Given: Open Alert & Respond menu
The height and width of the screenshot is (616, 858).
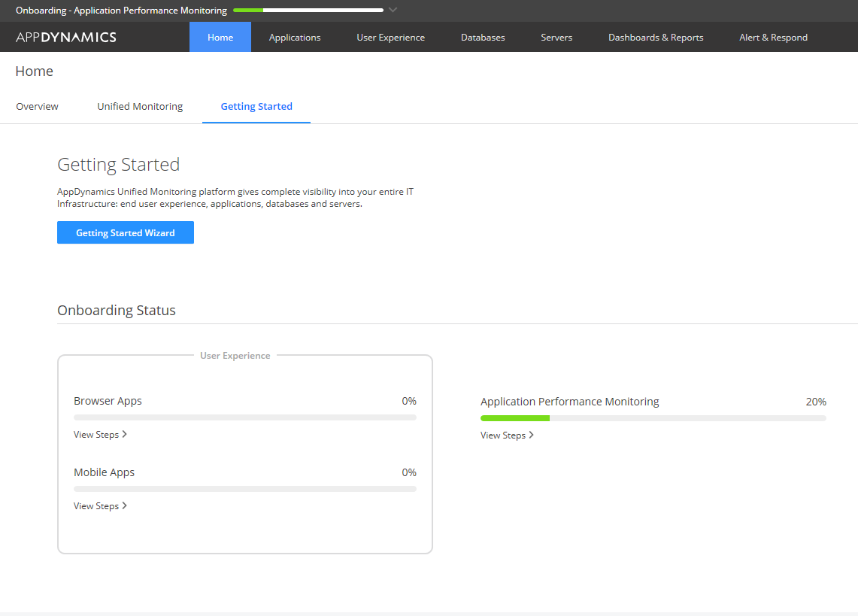Looking at the screenshot, I should 773,38.
